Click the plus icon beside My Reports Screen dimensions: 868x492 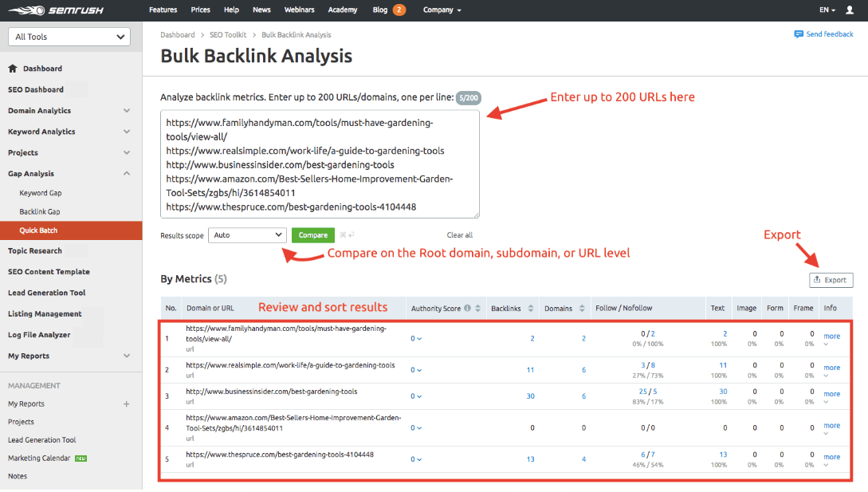126,403
